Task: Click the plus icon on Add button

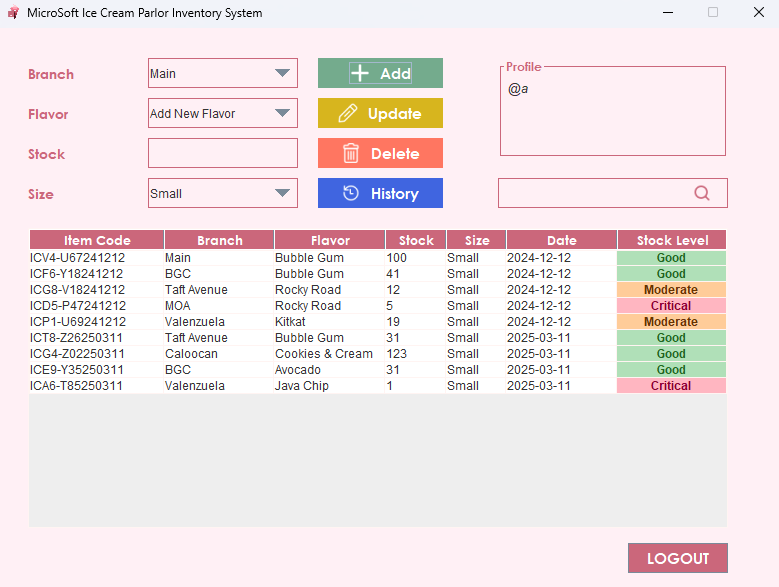Action: [360, 73]
